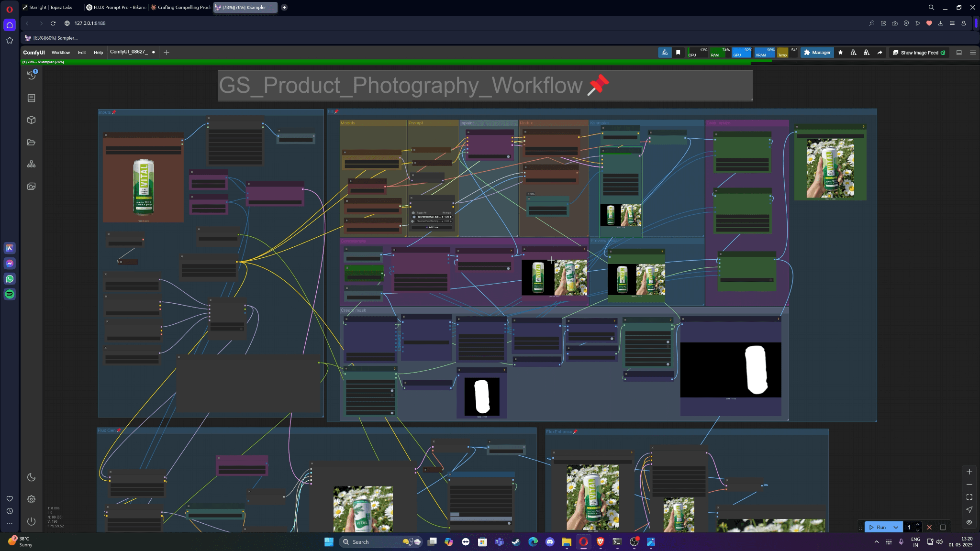The image size is (980, 551).
Task: Click Add Lora button in Prompt group
Action: click(x=432, y=227)
